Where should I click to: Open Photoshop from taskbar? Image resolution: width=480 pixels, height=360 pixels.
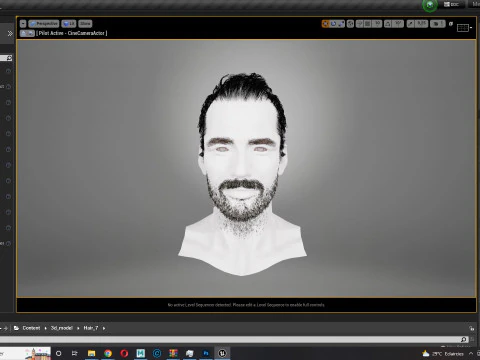coord(206,353)
